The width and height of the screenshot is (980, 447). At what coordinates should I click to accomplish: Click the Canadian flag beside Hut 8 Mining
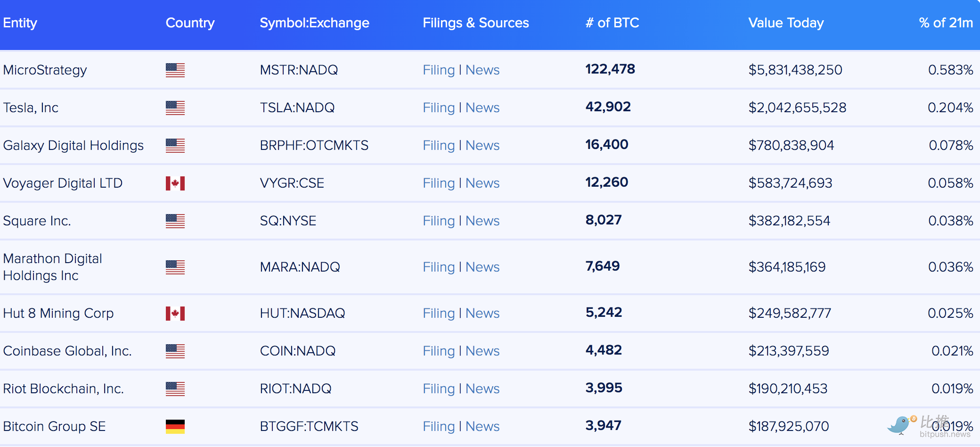click(175, 313)
